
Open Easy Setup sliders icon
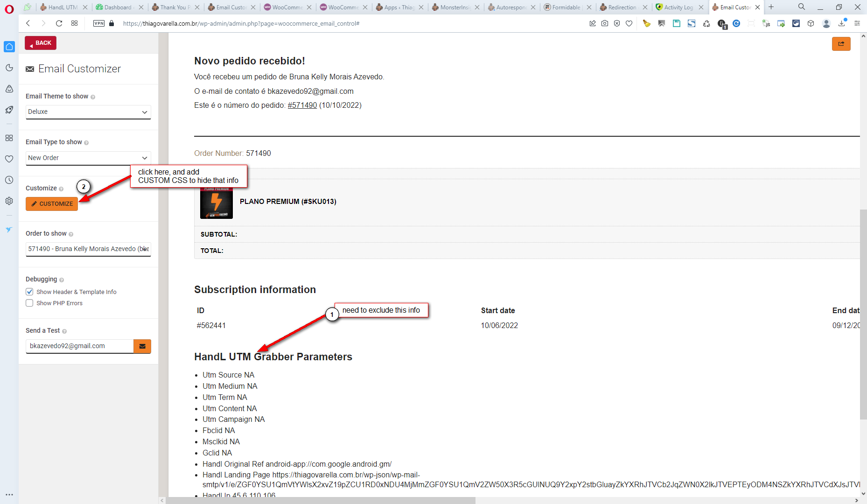857,23
